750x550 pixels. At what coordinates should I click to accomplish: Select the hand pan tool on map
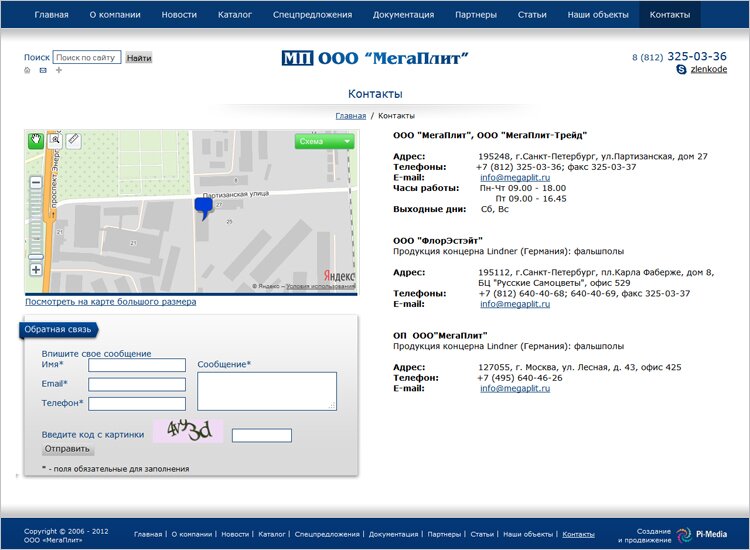(x=36, y=140)
